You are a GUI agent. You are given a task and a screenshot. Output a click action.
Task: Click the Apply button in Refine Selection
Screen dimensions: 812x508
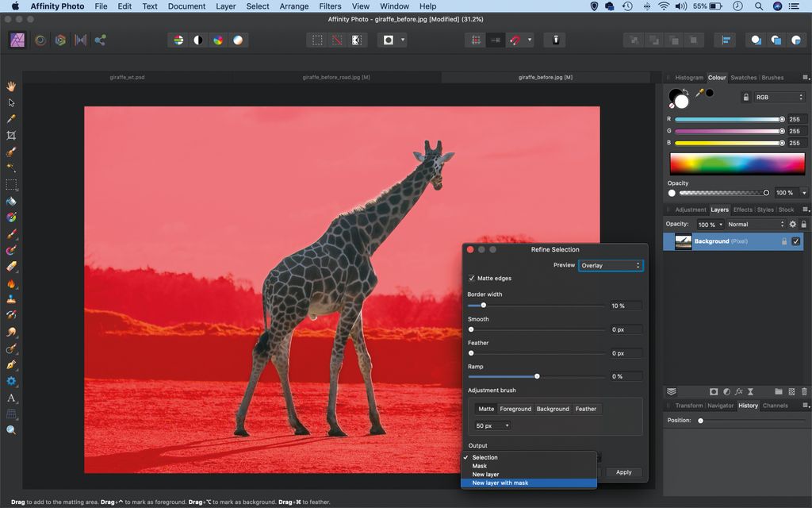point(623,471)
